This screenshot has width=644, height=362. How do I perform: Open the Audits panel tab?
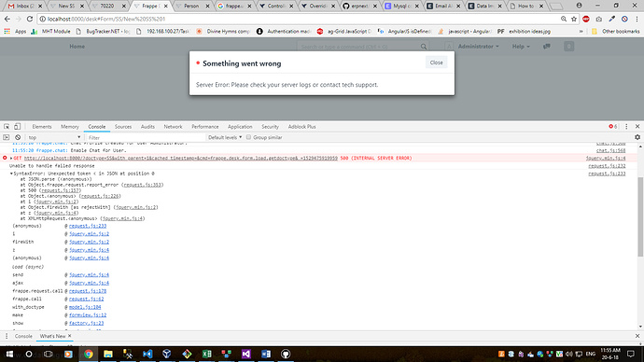147,127
